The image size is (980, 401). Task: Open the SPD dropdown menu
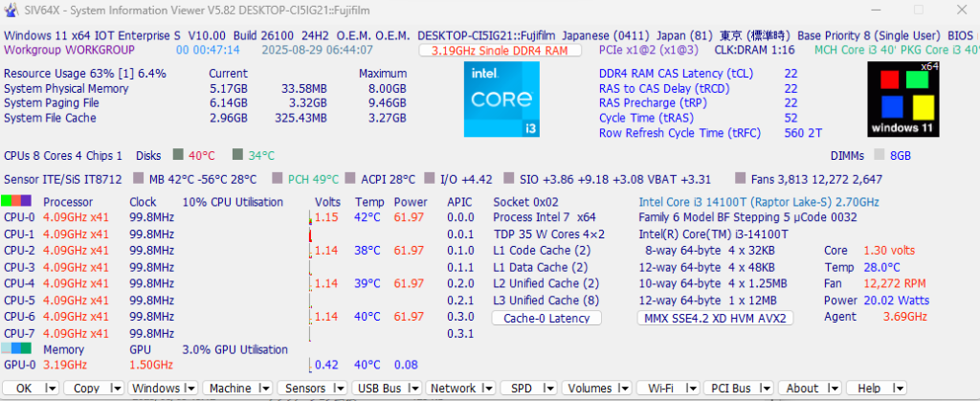click(x=551, y=388)
